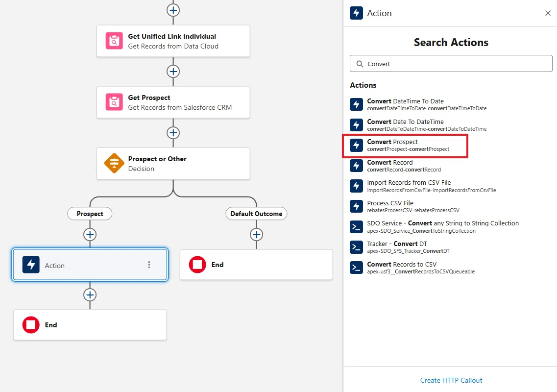Click the convertProspect-convertProspect API name

(x=408, y=149)
